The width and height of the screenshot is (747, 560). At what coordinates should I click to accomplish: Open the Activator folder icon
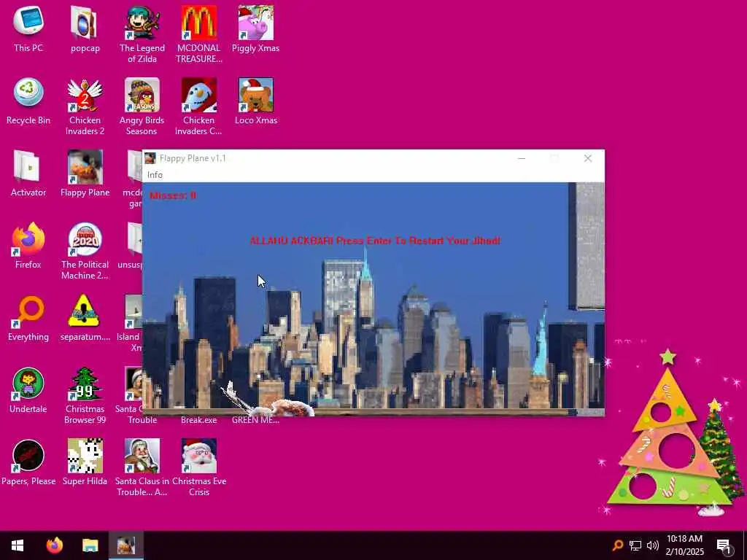click(28, 174)
